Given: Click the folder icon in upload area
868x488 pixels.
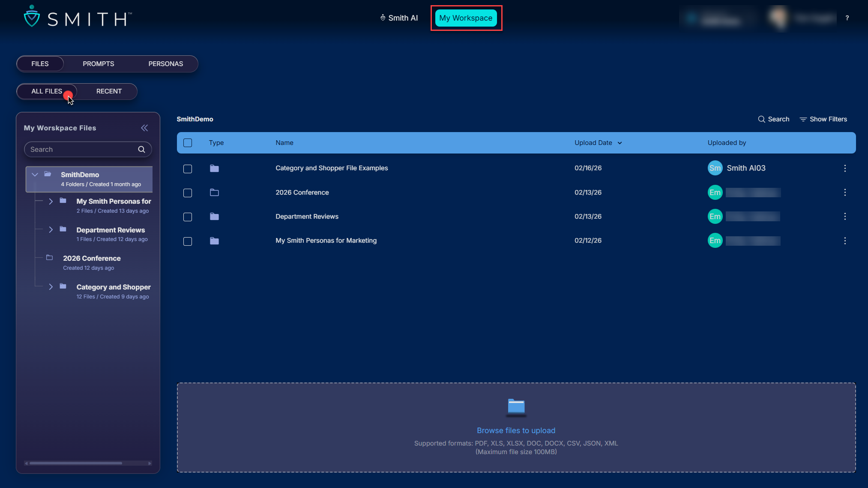Looking at the screenshot, I should 516,407.
